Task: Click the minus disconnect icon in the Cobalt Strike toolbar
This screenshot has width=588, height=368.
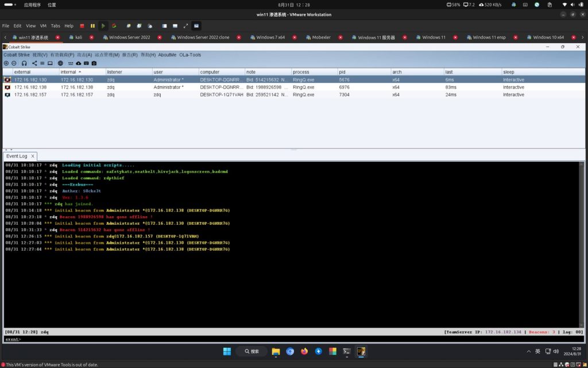Action: (x=14, y=63)
